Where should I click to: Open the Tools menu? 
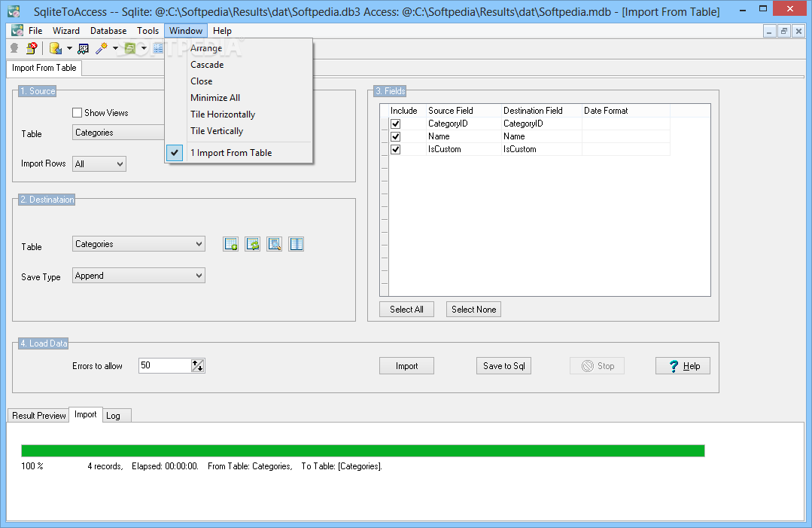[147, 31]
